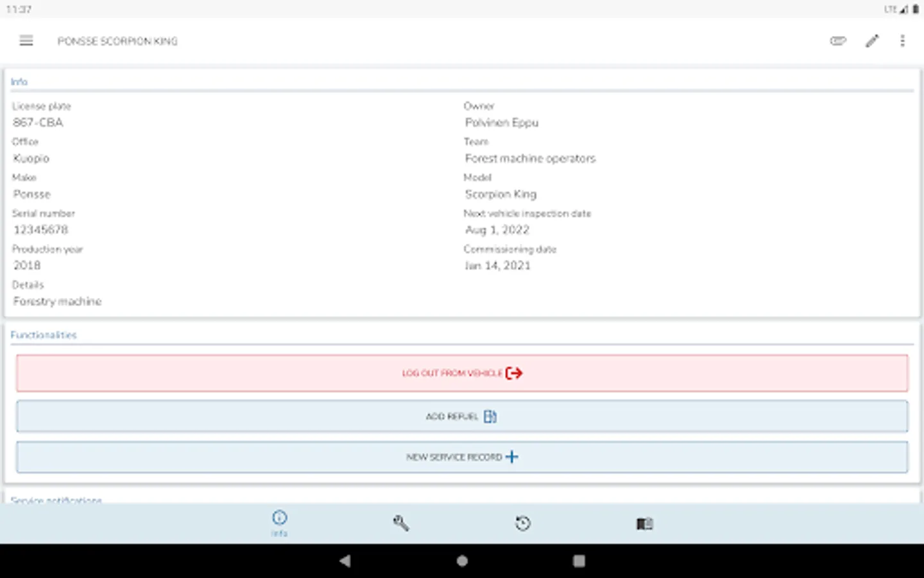Screen dimensions: 924x578
Task: Tap the battery status icon
Action: point(916,9)
